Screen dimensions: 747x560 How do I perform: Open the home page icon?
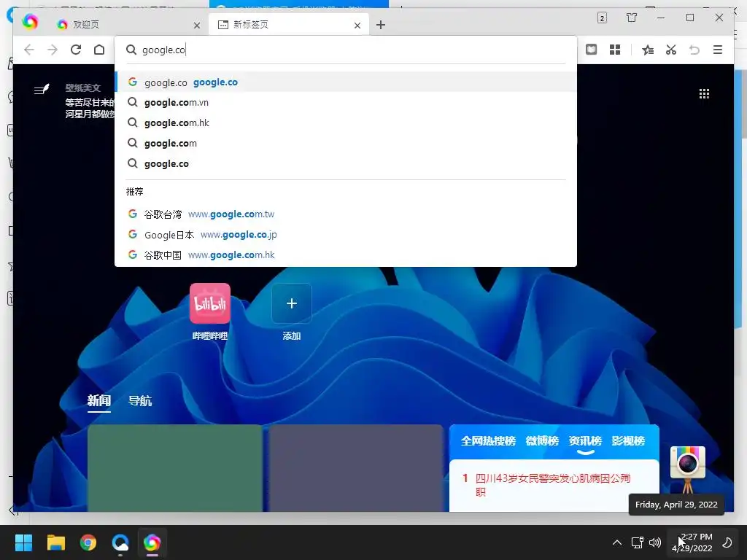click(99, 50)
